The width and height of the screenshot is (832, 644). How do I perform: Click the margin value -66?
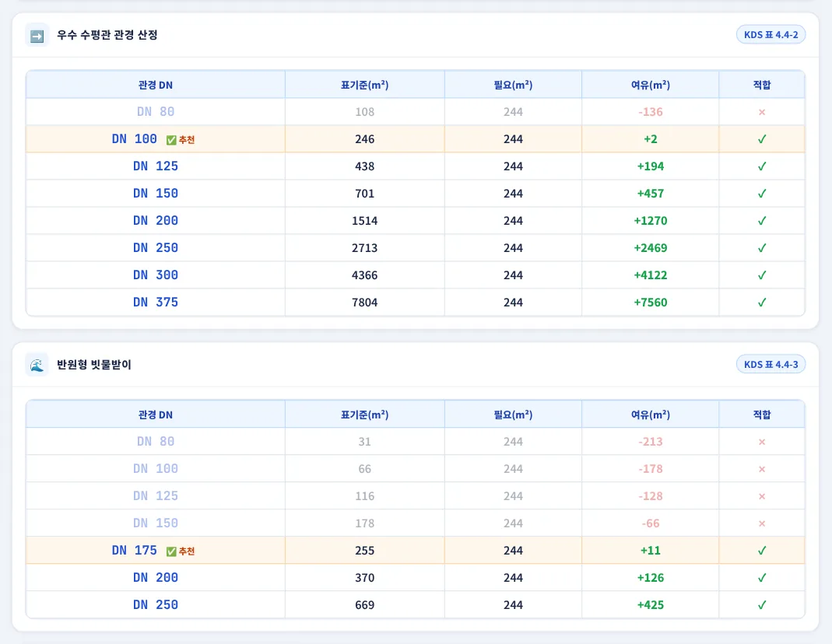pyautogui.click(x=651, y=523)
